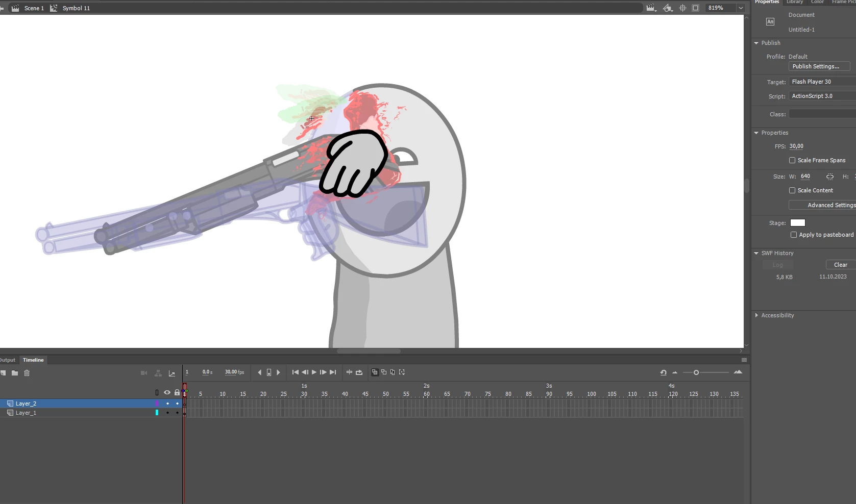Toggle visibility of Layer_1
The image size is (856, 504).
[167, 413]
